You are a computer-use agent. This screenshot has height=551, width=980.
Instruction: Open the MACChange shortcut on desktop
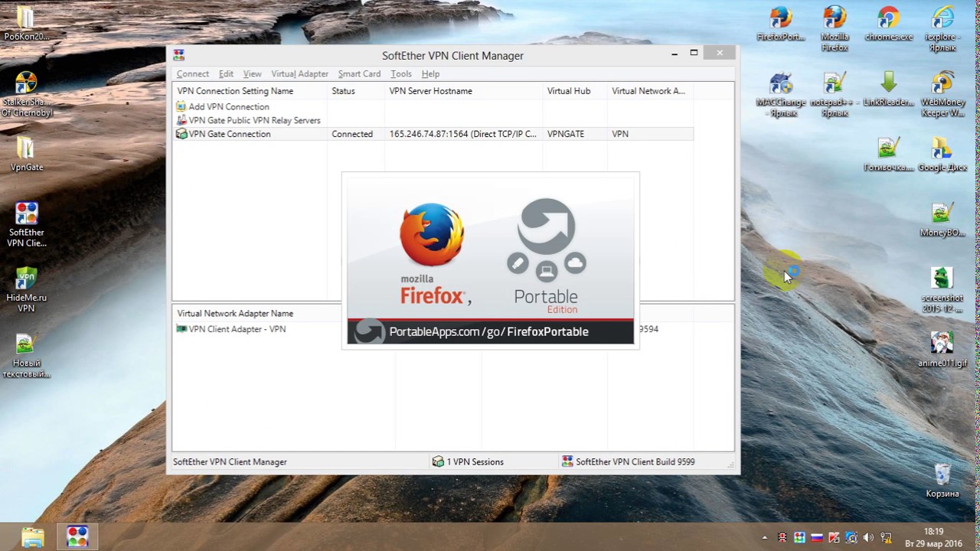click(781, 93)
